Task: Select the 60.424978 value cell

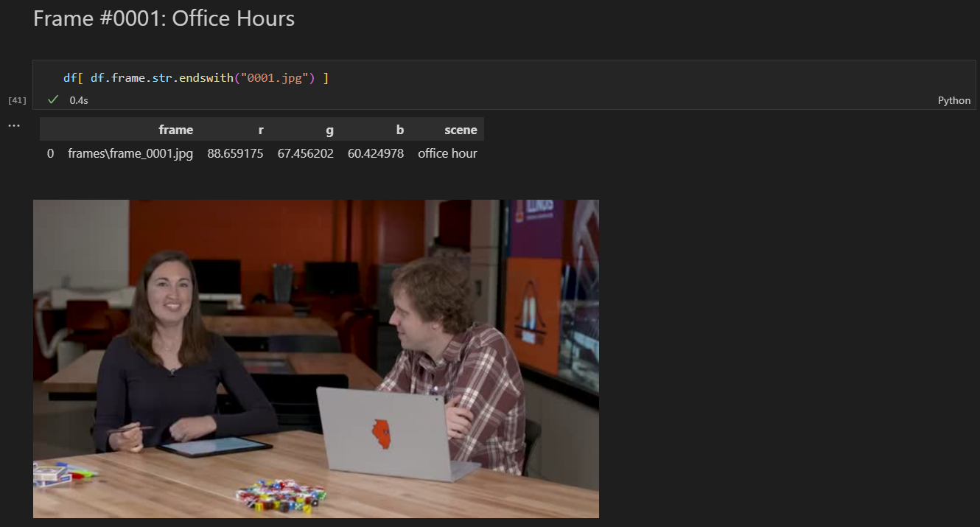Action: [376, 153]
